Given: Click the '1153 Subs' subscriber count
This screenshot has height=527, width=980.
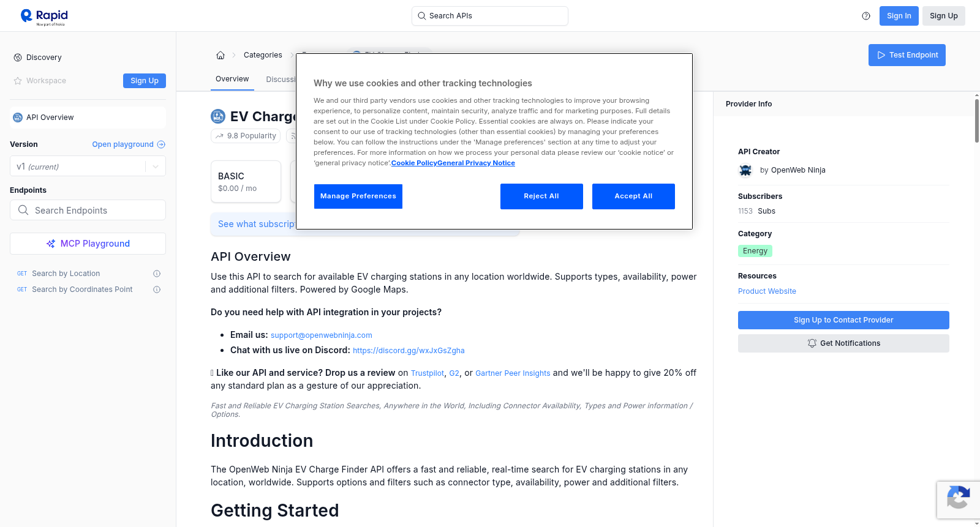Looking at the screenshot, I should click(x=756, y=211).
